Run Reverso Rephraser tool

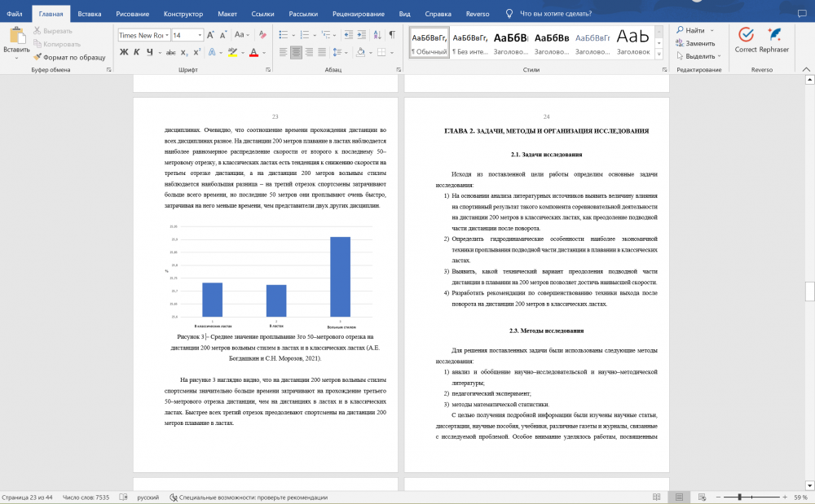click(774, 41)
